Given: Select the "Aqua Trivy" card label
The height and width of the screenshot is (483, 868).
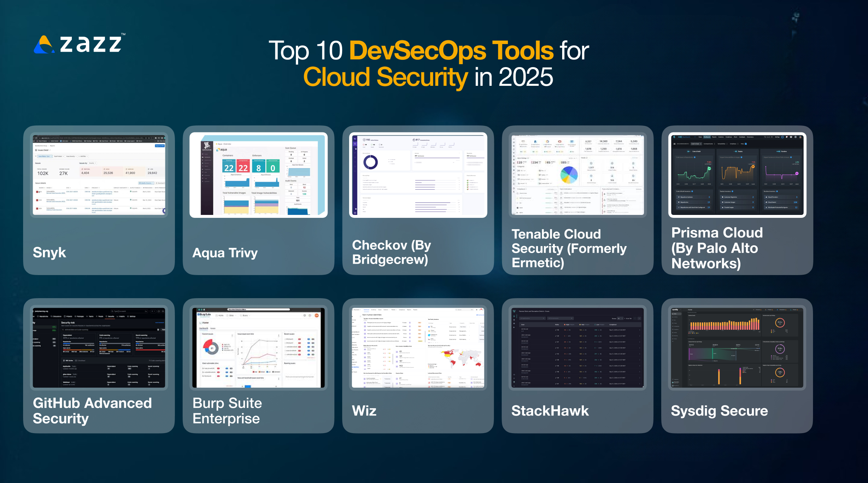Looking at the screenshot, I should 225,253.
